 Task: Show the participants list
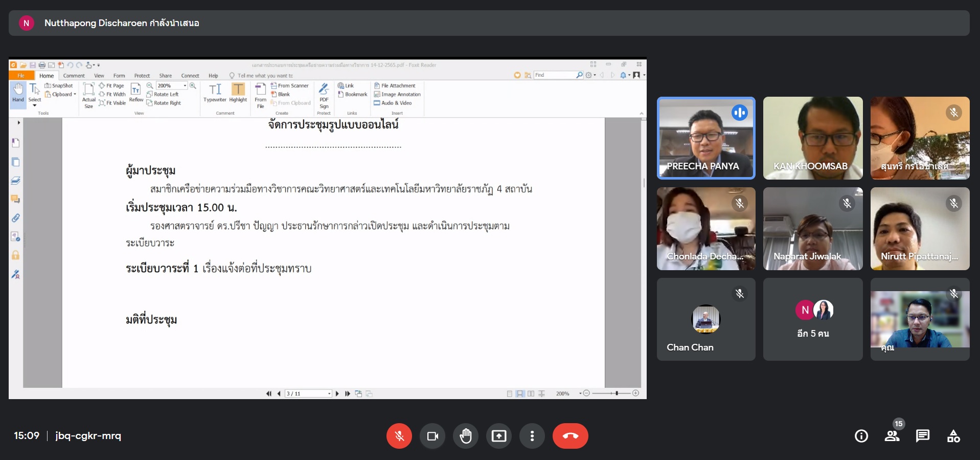(892, 436)
